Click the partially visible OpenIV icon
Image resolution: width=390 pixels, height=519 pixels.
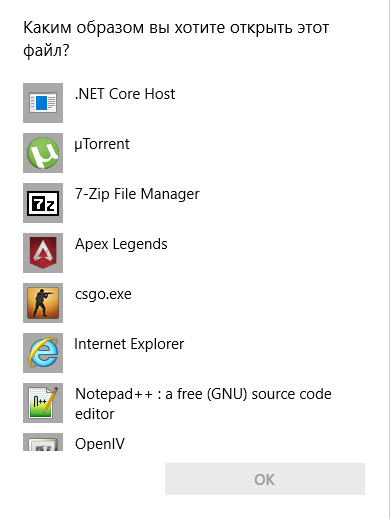(x=43, y=442)
